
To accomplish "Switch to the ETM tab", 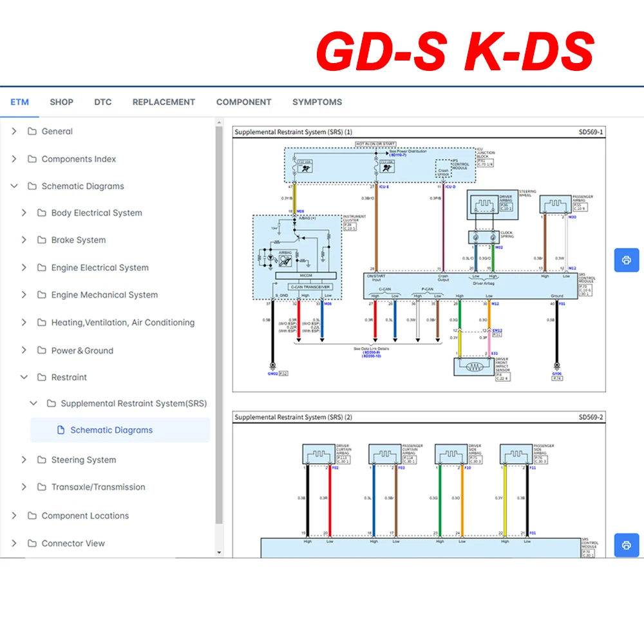I will [x=20, y=102].
